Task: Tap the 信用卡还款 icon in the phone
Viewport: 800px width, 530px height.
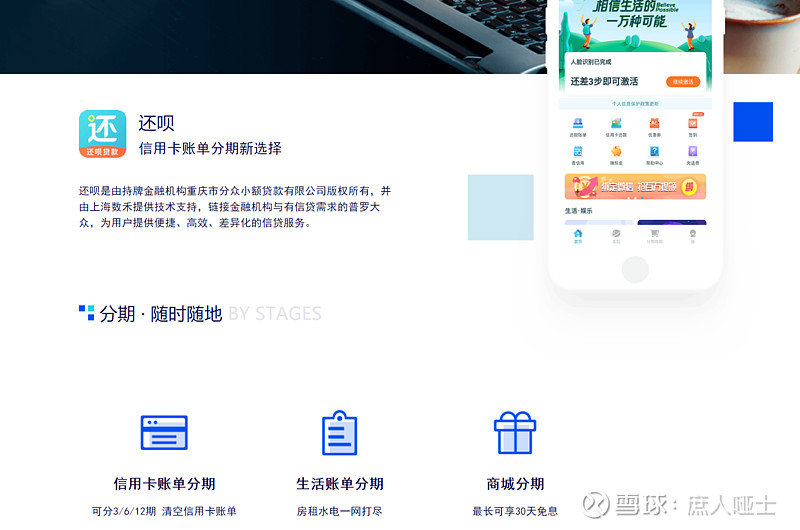Action: click(x=616, y=123)
